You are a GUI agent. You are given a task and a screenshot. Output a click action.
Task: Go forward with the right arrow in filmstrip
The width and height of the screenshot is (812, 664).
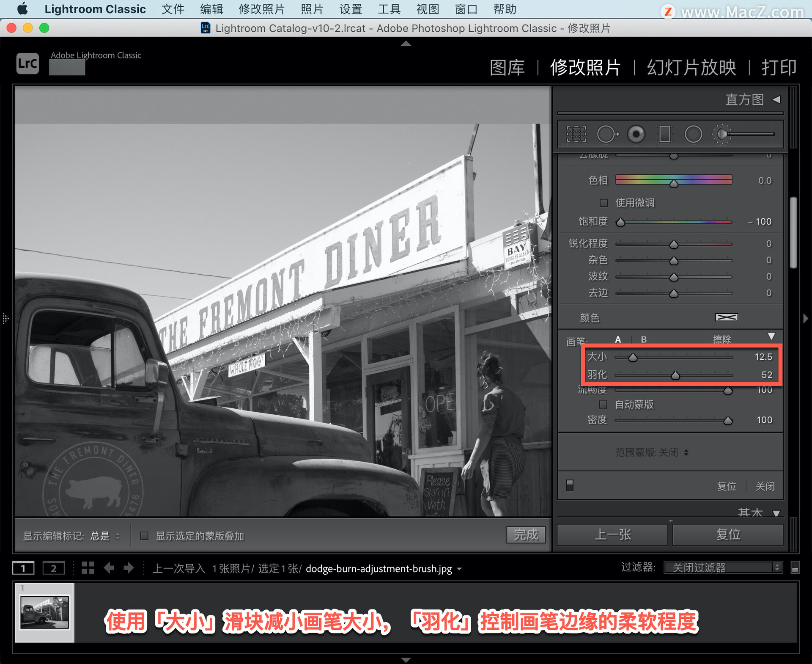pos(129,568)
